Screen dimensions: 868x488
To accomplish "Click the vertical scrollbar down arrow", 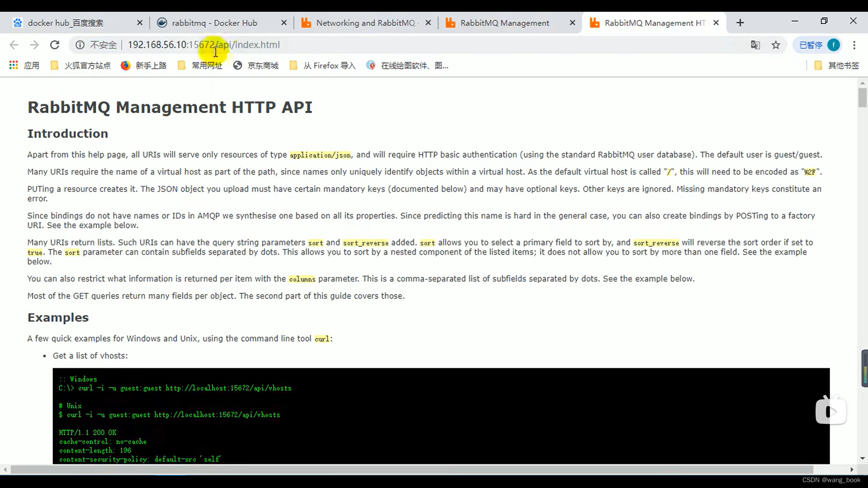I will click(x=863, y=458).
